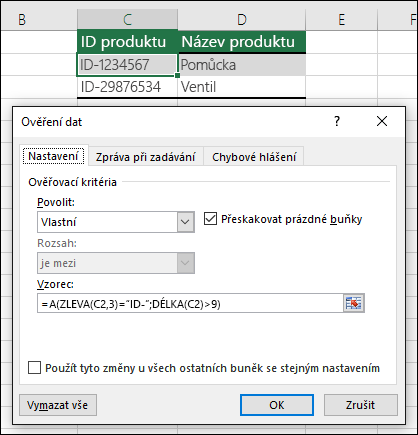Click the Vymazat vše button
The image size is (418, 435).
(58, 405)
